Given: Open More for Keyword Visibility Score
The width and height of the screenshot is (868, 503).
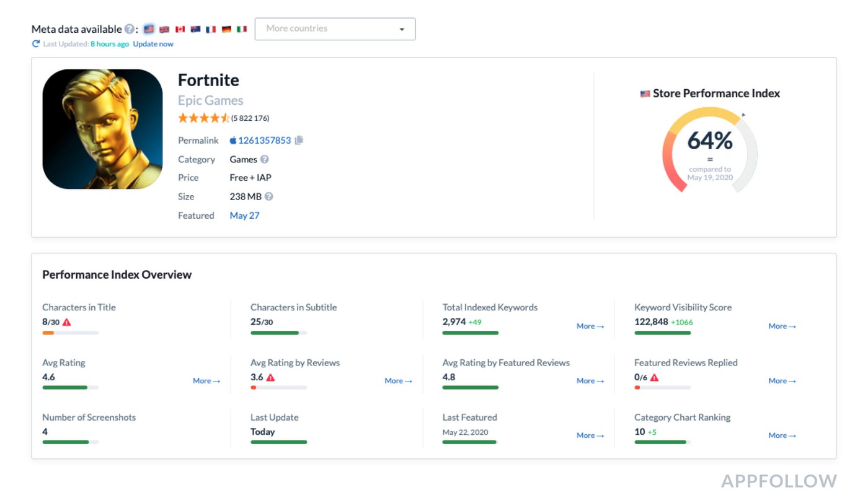Looking at the screenshot, I should coord(782,326).
